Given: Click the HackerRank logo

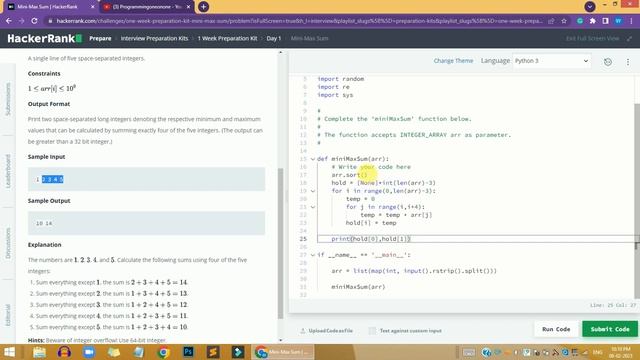Looking at the screenshot, I should pyautogui.click(x=44, y=38).
